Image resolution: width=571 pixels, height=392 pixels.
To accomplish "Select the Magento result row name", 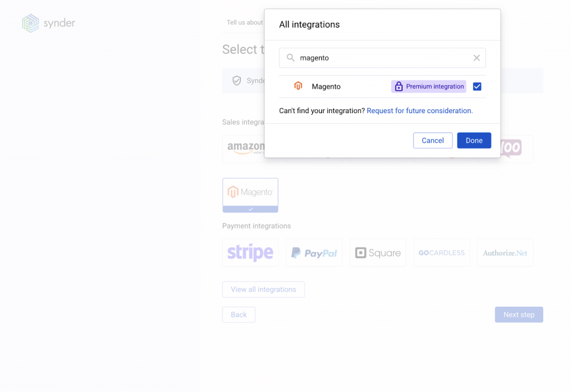I will 326,86.
